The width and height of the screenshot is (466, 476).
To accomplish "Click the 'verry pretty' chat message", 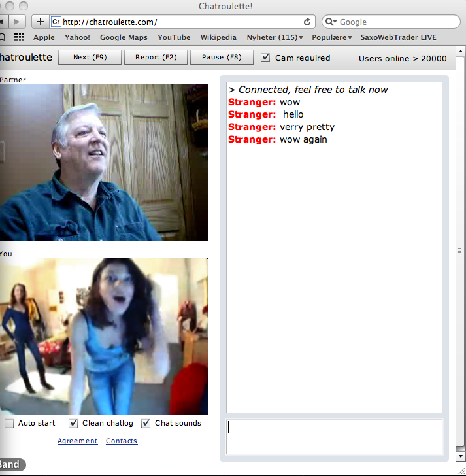I will click(307, 127).
